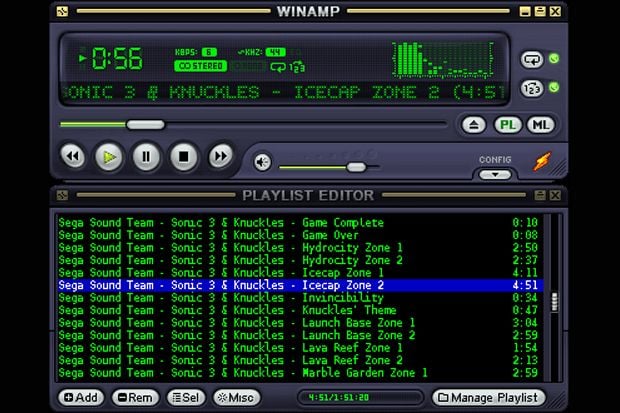Image resolution: width=620 pixels, height=413 pixels.
Task: Toggle the PL playlist editor button
Action: click(508, 125)
